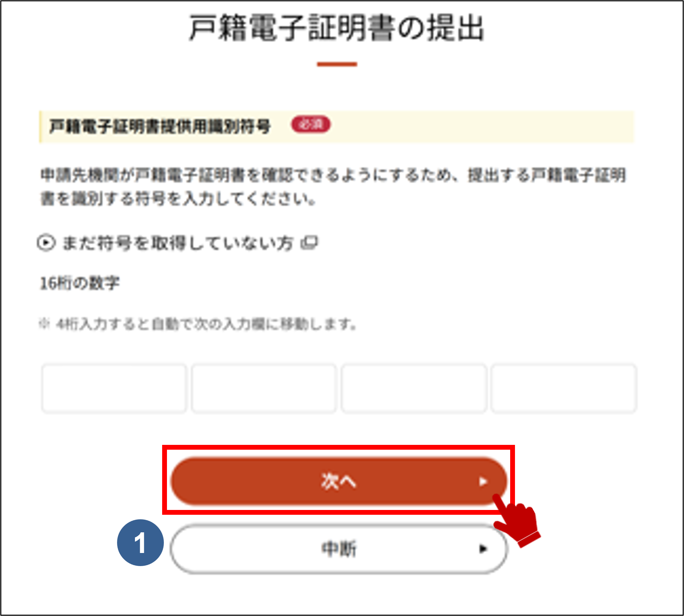Click the white arrow icon on 次へ button
684x616 pixels.
[x=483, y=481]
